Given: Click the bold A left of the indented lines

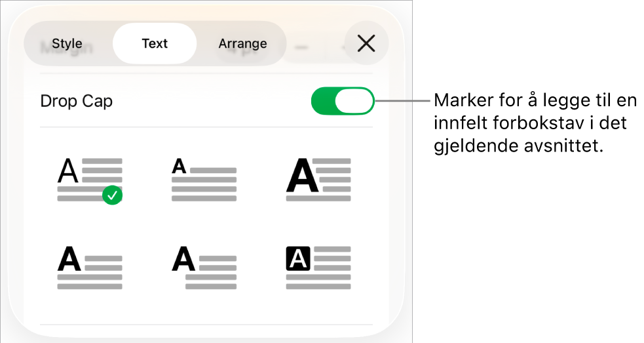Looking at the screenshot, I should pyautogui.click(x=183, y=260).
